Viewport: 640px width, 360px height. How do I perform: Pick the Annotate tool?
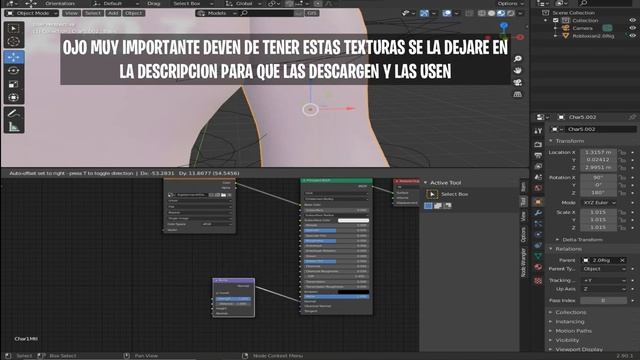coord(13,113)
